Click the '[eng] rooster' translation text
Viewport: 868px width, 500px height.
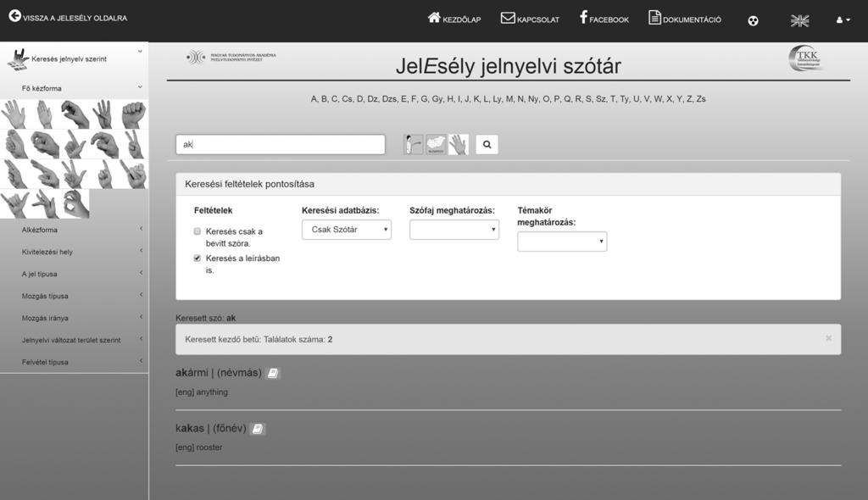pos(198,447)
